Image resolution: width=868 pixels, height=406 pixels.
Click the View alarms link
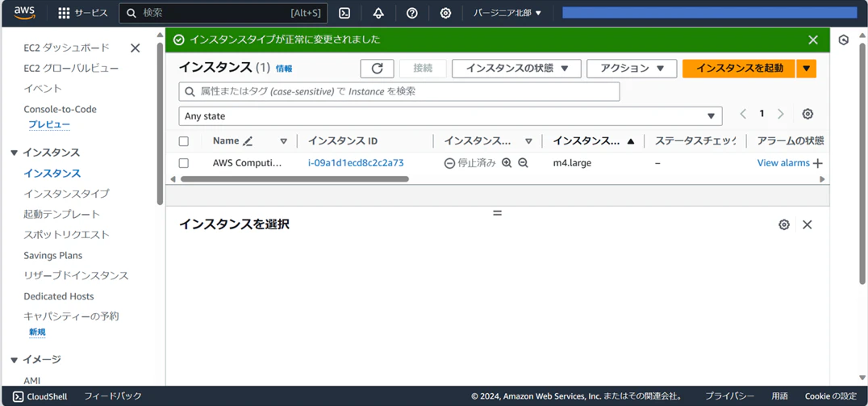point(782,163)
